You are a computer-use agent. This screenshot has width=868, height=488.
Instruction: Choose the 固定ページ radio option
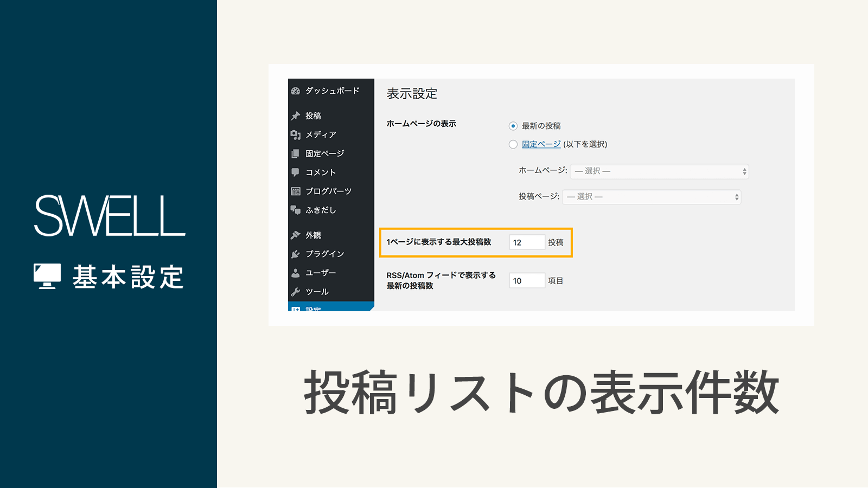point(513,144)
